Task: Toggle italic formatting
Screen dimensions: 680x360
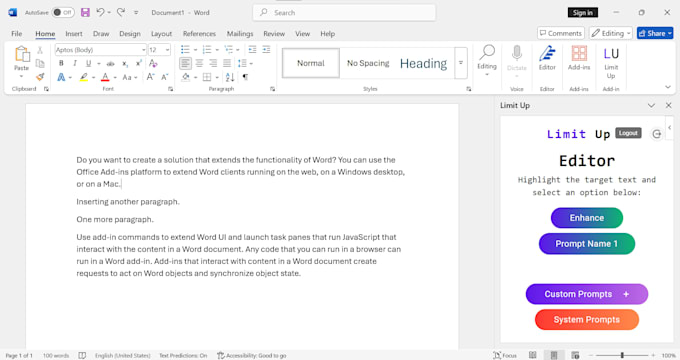Action: [75, 63]
